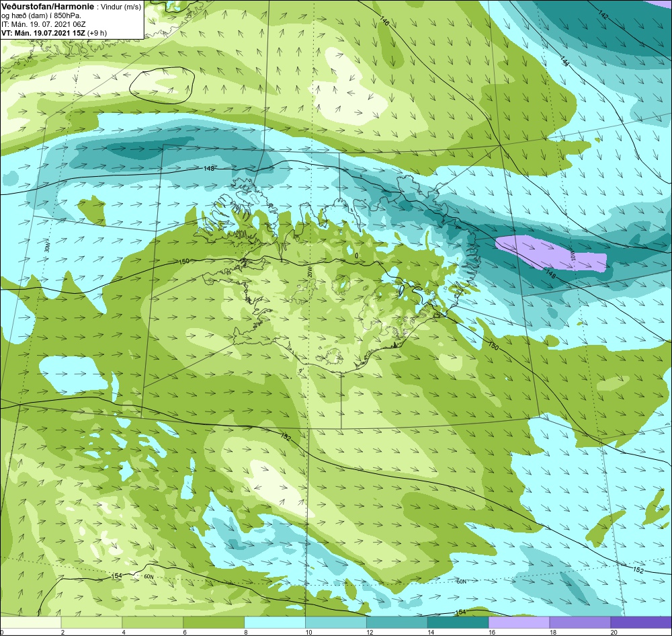Click the '144' contour label
This screenshot has height=636, width=672.
click(564, 61)
